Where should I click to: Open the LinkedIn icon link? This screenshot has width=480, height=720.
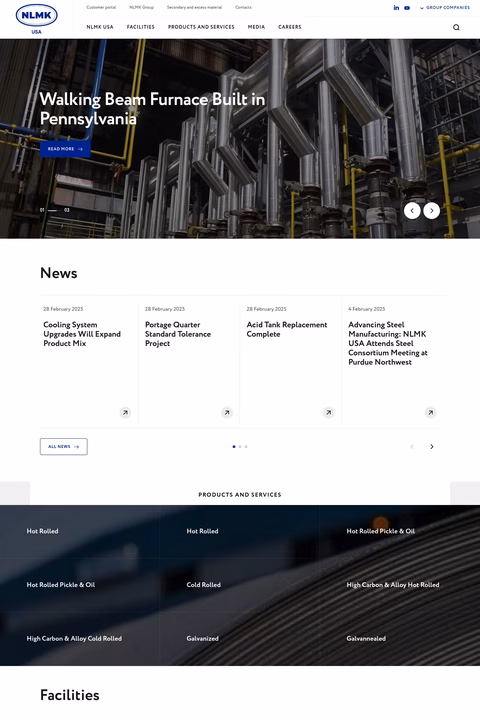coord(396,8)
